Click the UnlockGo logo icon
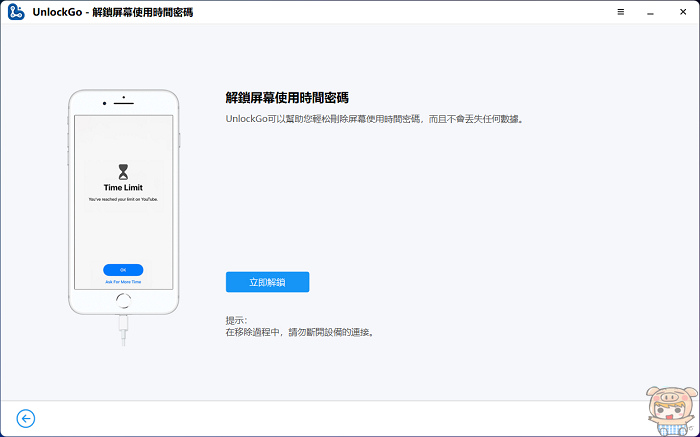The width and height of the screenshot is (700, 437). pyautogui.click(x=16, y=12)
